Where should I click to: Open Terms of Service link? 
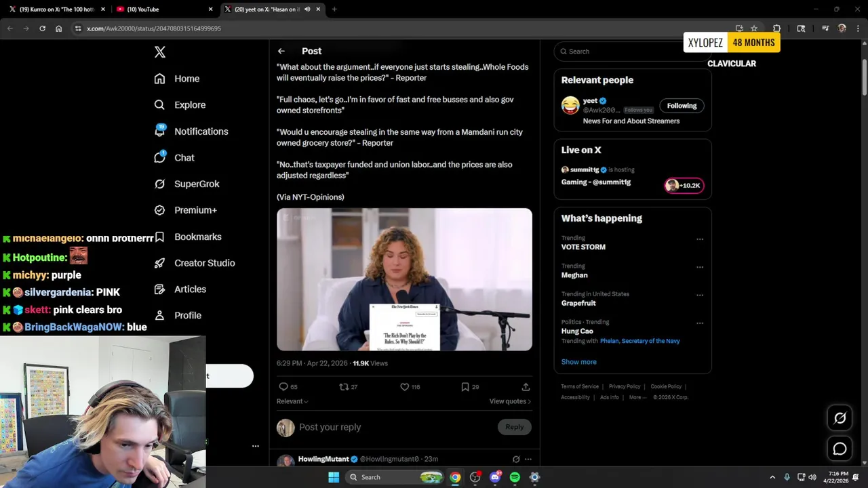(580, 386)
